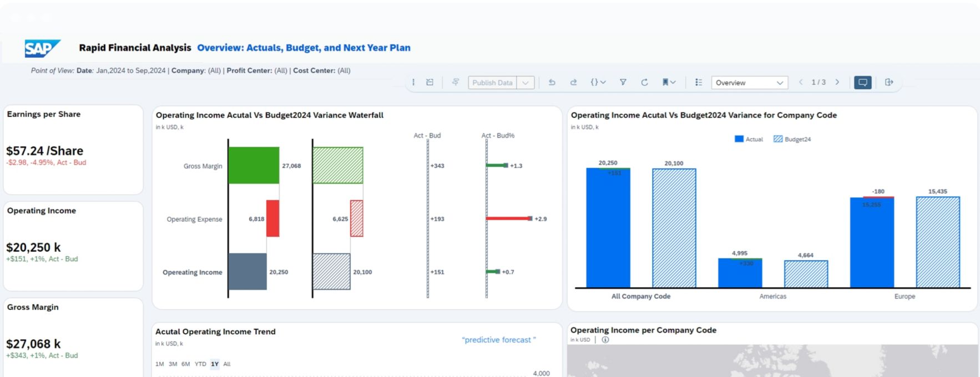Expand the curly braces formula dropdown
Image resolution: width=980 pixels, height=377 pixels.
tap(598, 83)
